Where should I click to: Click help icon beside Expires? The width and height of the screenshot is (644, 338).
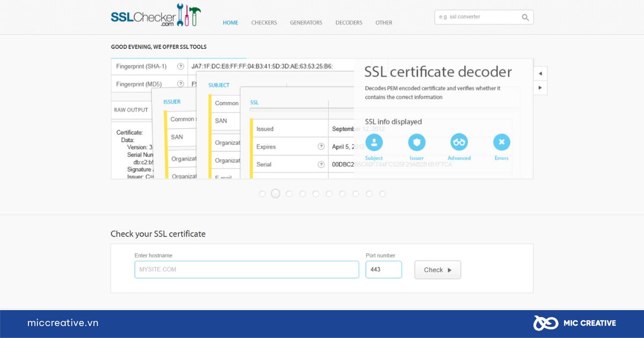coord(321,146)
